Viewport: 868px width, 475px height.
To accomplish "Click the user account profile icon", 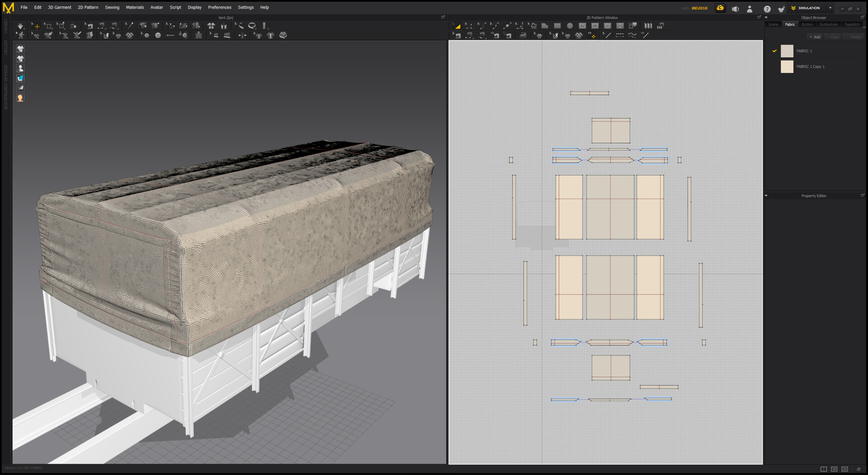I will [x=750, y=9].
